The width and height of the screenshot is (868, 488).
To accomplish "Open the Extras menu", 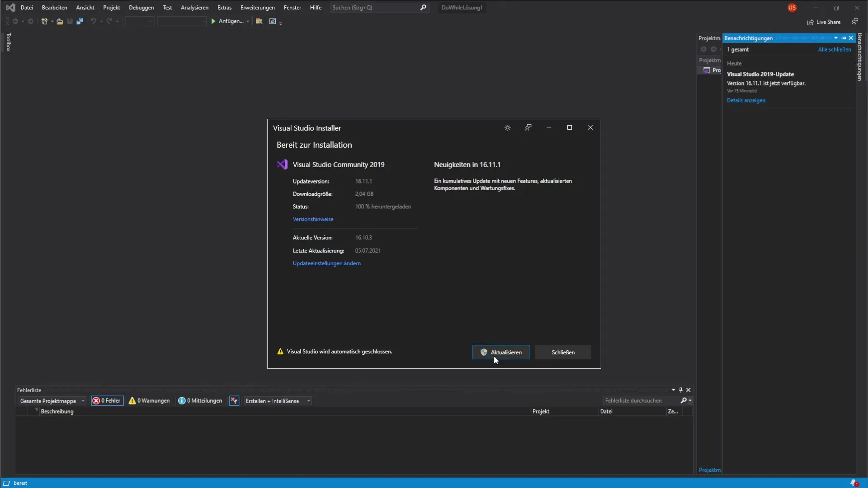I will (224, 8).
